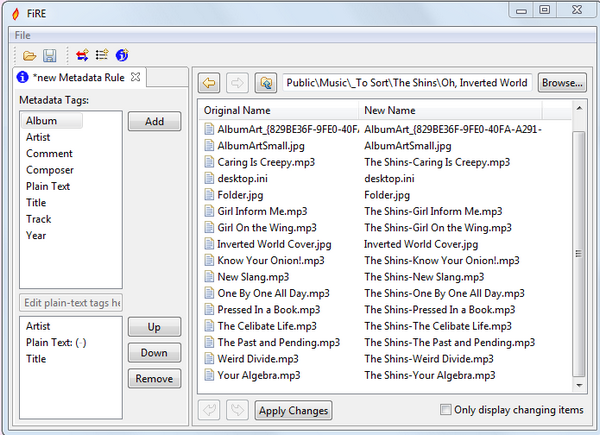Click the FiRE flame title bar icon
The width and height of the screenshot is (600, 435).
[16, 14]
